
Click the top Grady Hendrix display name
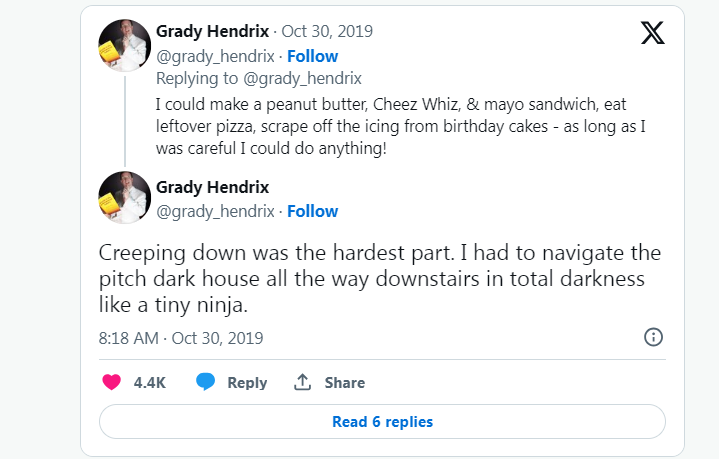(213, 33)
